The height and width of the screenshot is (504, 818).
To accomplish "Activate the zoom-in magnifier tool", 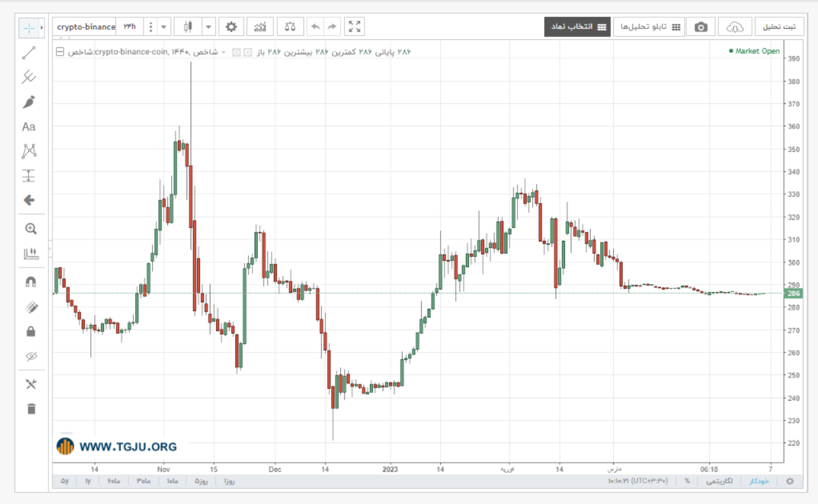I will (x=31, y=229).
